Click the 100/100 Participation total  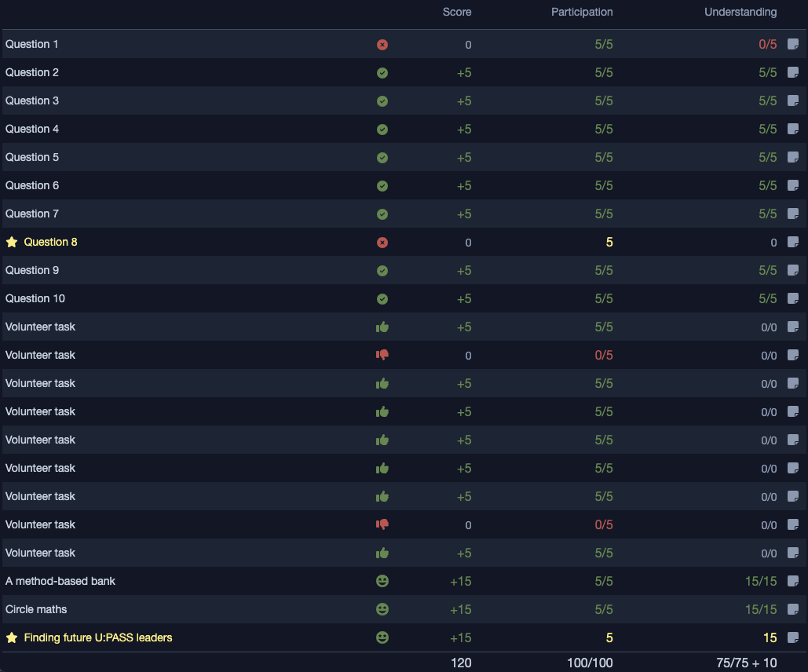tap(590, 663)
